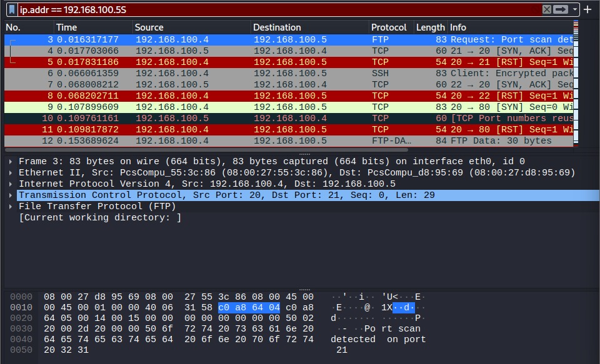Click SSH protocol cell in packet 6
This screenshot has height=364, width=600.
point(380,74)
